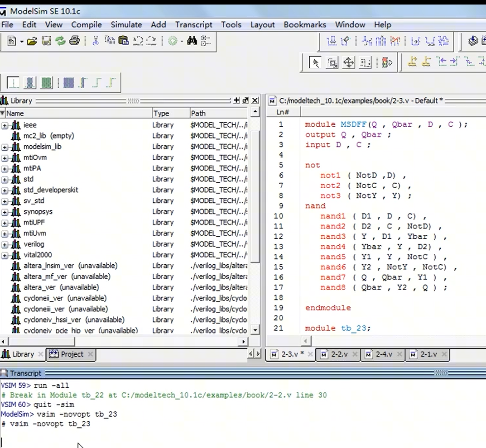Open the New file dropdown arrow
This screenshot has height=448, width=486.
coord(22,41)
